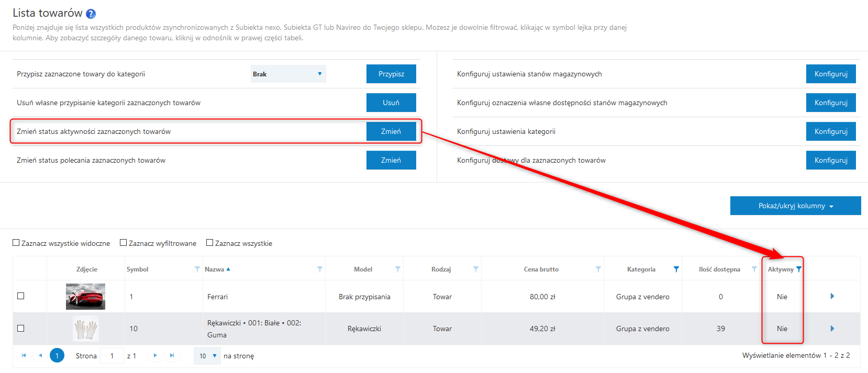Filter the Ilość dostępna column
The image size is (868, 373).
(x=754, y=269)
